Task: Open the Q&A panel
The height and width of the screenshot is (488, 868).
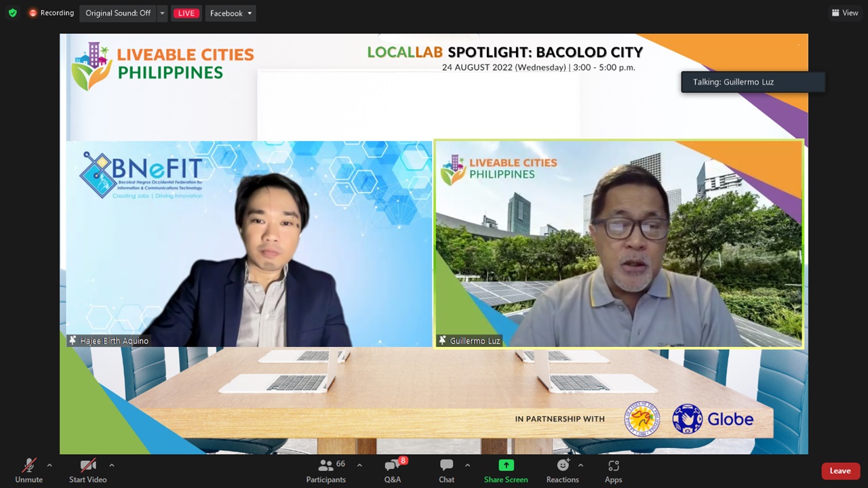Action: (x=393, y=471)
